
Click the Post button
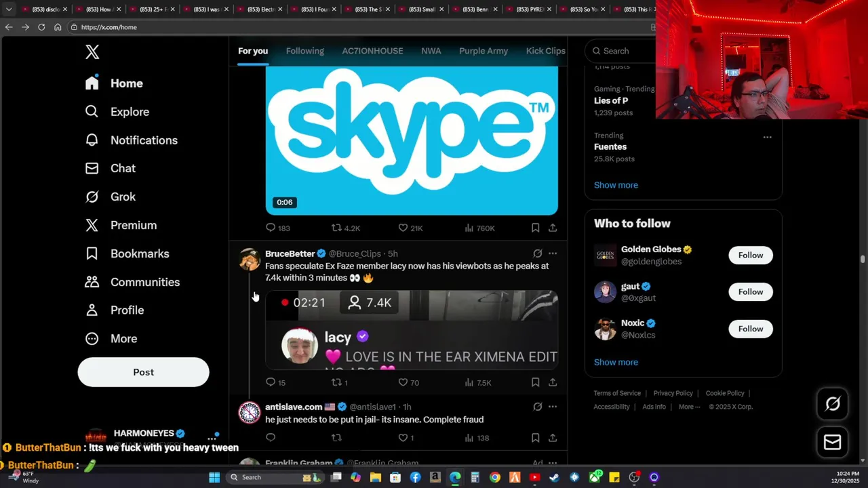click(x=143, y=372)
